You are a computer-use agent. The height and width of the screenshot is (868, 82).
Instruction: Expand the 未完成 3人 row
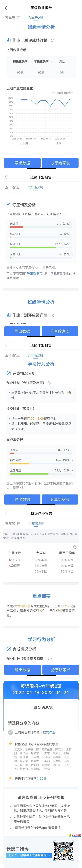tap(41, 451)
